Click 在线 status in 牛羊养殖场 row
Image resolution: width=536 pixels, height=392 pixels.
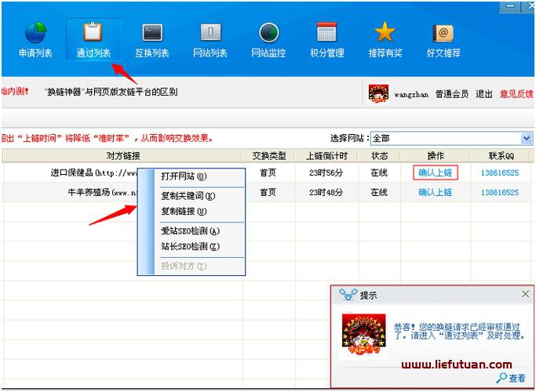[x=379, y=193]
